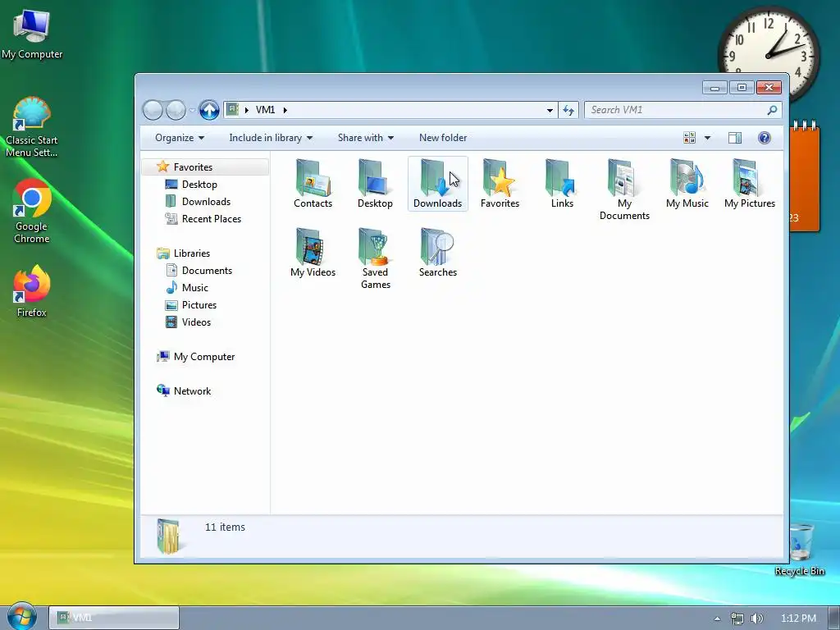Click the Up arrow navigation button
This screenshot has height=630, width=840.
[x=209, y=111]
